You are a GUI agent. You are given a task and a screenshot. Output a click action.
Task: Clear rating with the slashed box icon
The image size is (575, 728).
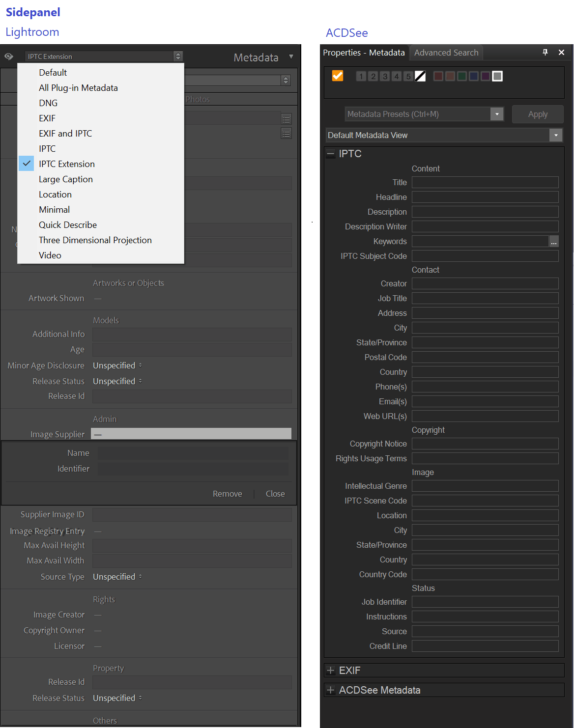420,76
